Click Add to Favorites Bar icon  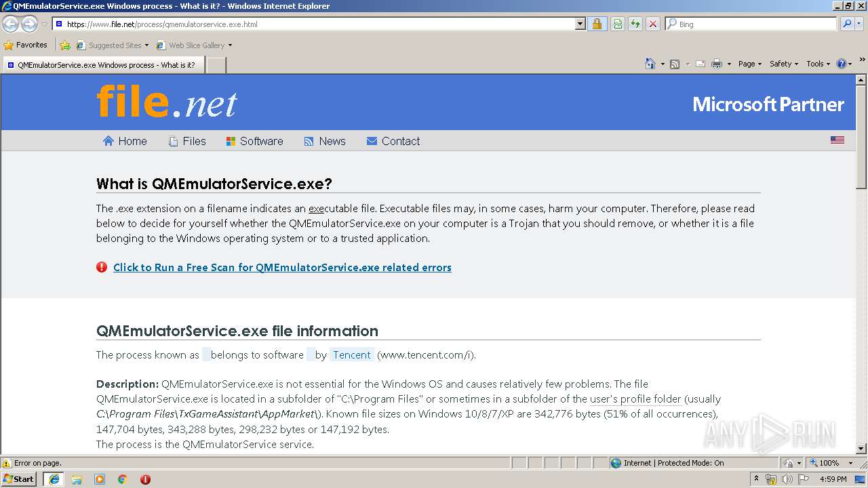[x=65, y=45]
